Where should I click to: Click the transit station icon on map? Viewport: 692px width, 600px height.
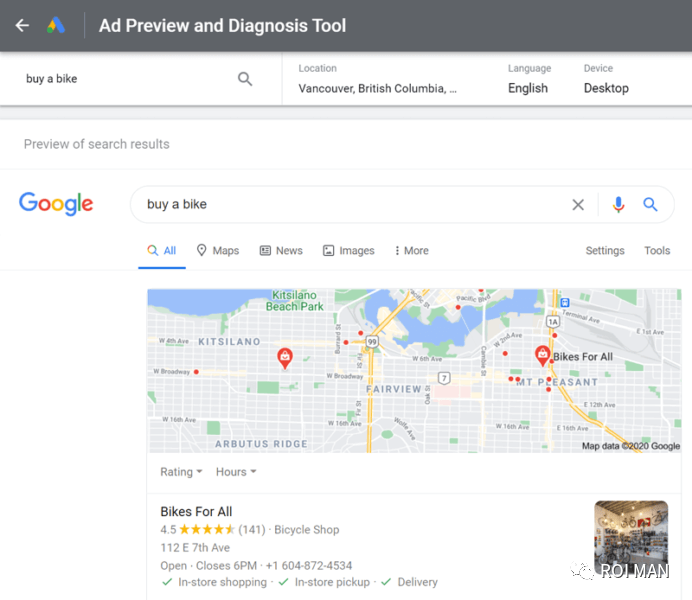(x=564, y=302)
